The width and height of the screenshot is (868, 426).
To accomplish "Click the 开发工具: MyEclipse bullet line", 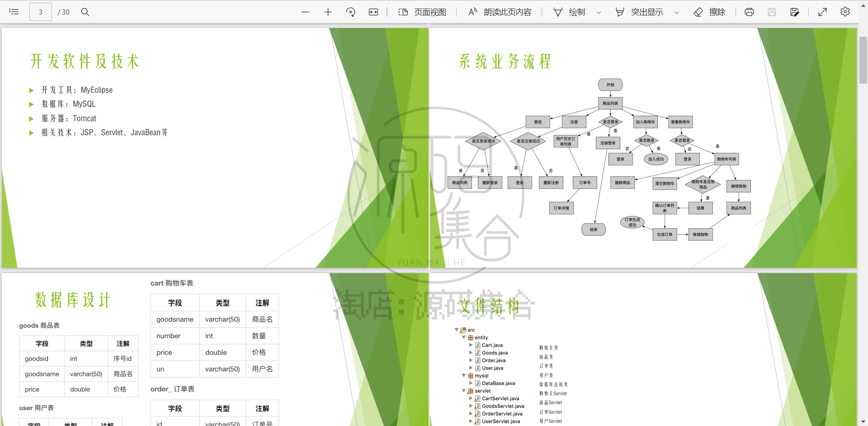I will 77,90.
